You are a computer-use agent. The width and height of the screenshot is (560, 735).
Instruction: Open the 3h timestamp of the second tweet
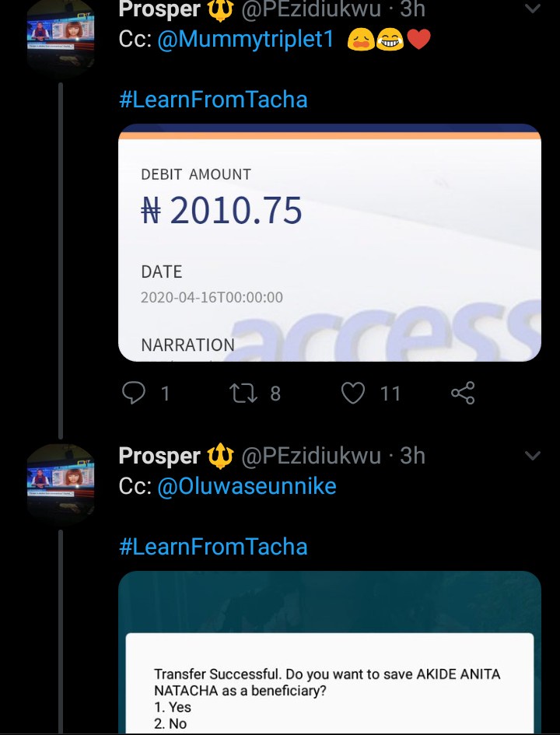412,456
